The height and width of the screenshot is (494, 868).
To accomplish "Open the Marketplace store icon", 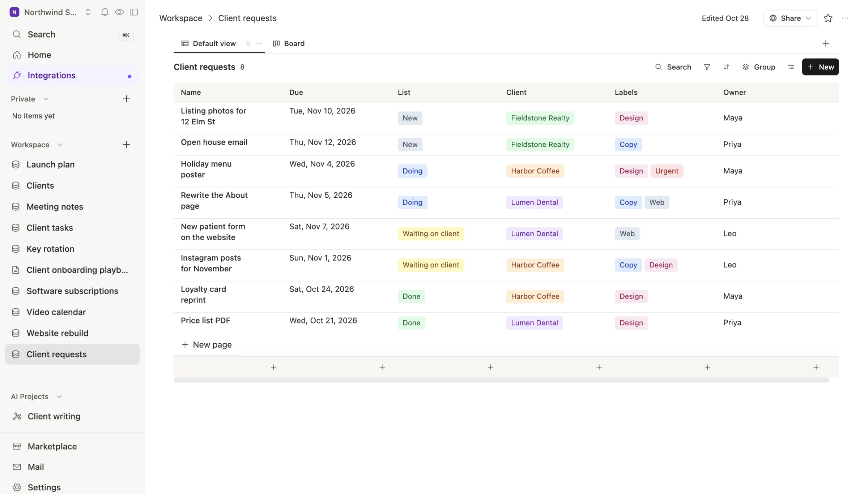I will pos(17,447).
